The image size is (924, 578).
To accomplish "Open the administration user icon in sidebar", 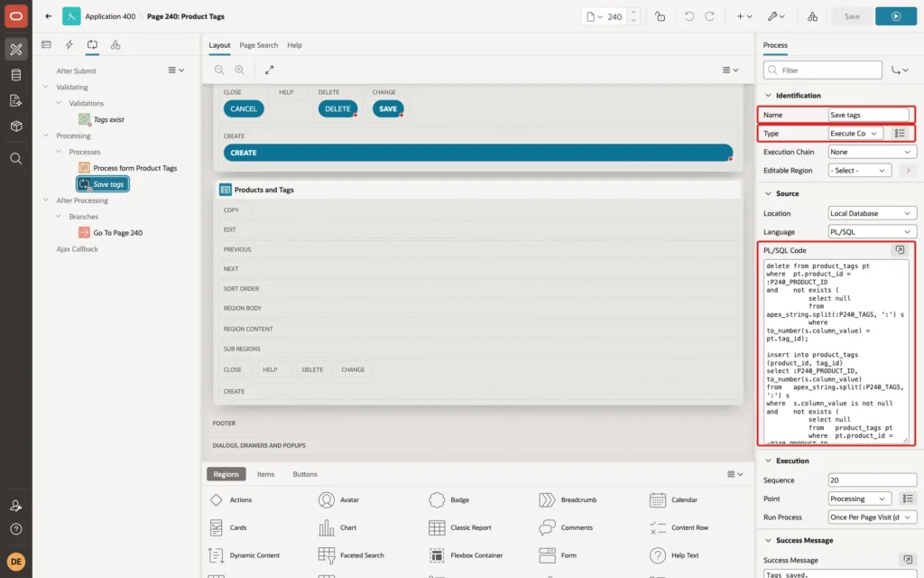I will coord(16,506).
